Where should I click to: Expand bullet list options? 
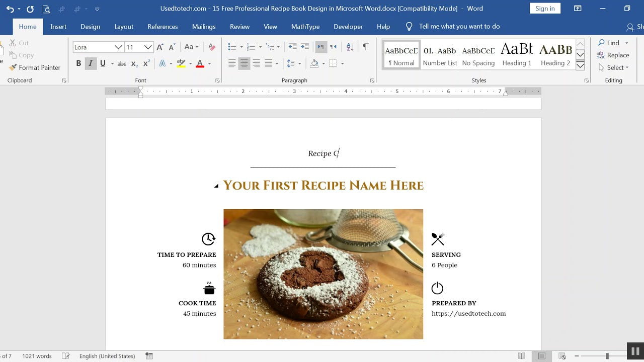(x=242, y=47)
